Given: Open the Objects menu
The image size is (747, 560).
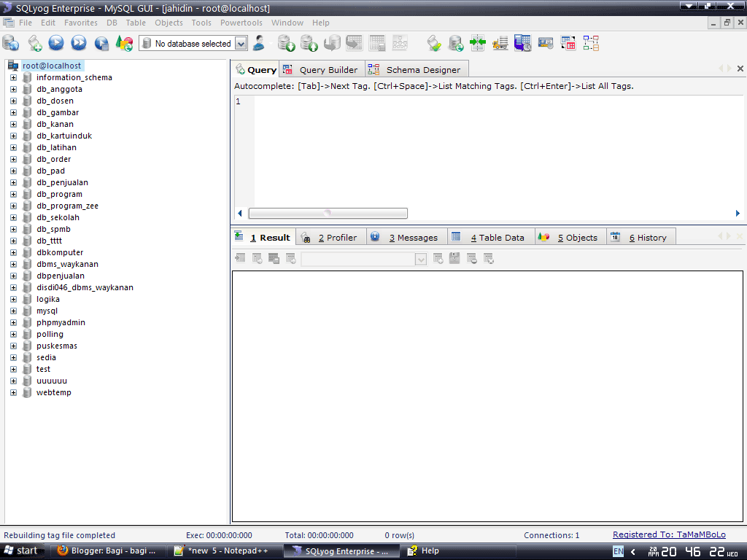Looking at the screenshot, I should tap(169, 23).
